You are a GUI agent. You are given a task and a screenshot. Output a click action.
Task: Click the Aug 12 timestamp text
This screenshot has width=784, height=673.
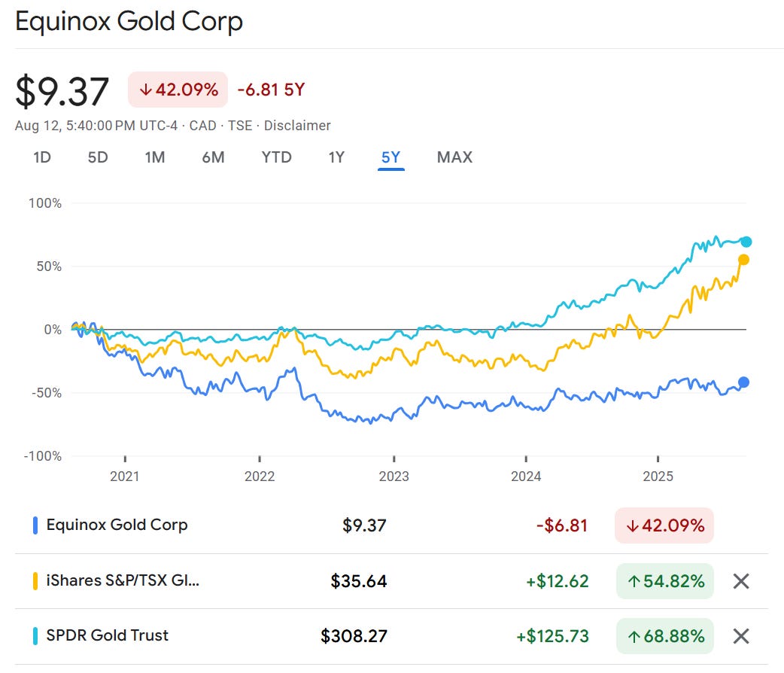[x=96, y=126]
